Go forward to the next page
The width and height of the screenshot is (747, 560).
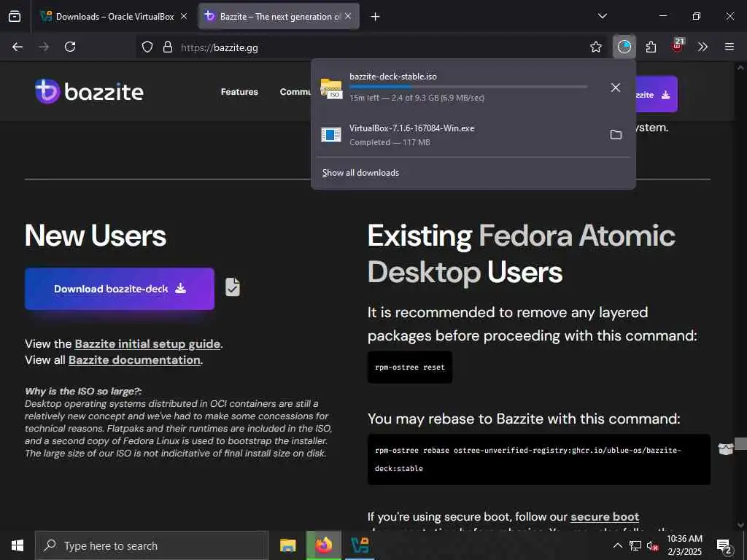point(44,47)
